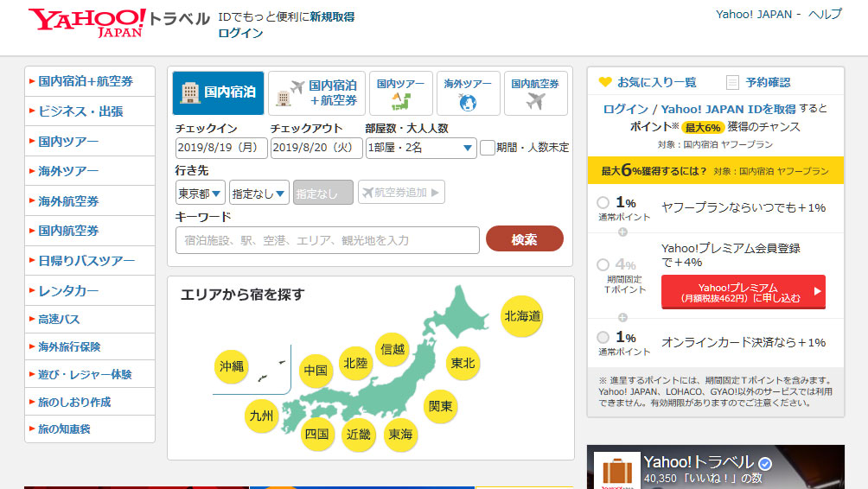Open 旅のしおり作成 in the sidebar
868x489 pixels.
90,402
